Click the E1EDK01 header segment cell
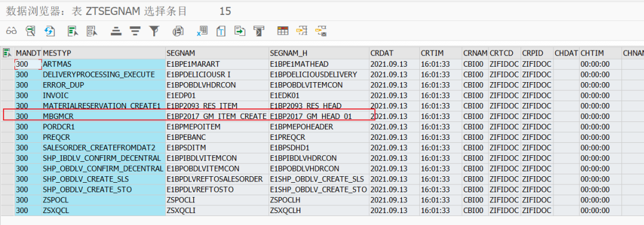This screenshot has width=644, height=225. tap(318, 95)
